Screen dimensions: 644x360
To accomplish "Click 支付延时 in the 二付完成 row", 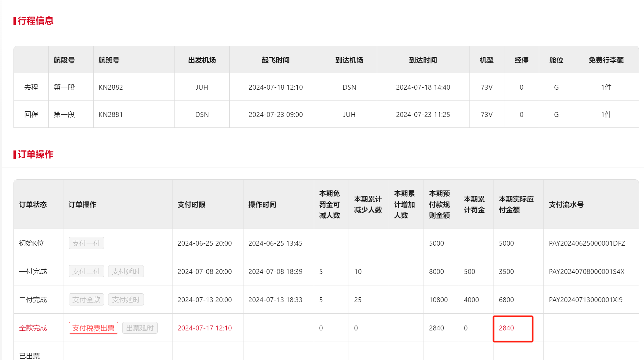I will pos(126,300).
